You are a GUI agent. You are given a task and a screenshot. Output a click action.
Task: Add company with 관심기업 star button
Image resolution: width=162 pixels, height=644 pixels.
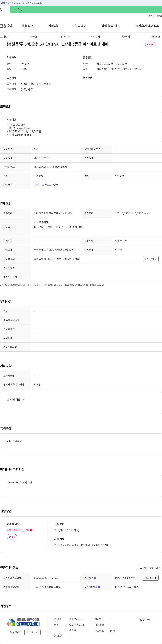click(x=15, y=632)
